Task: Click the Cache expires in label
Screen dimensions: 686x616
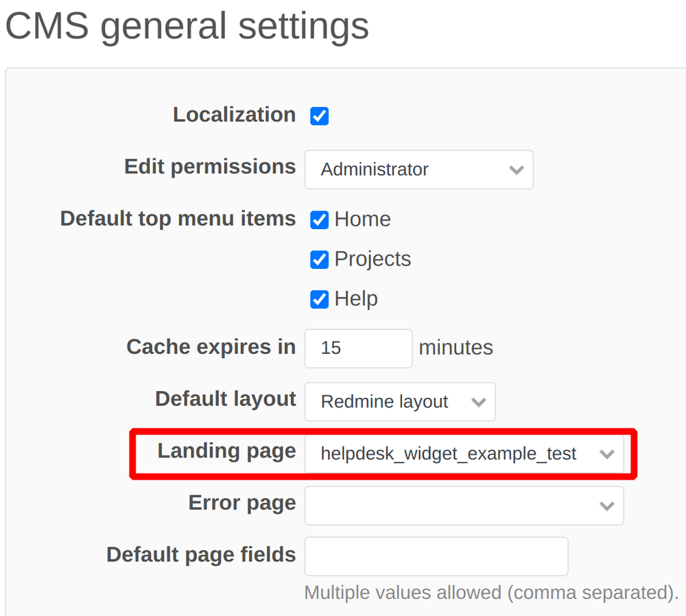Action: (x=211, y=346)
